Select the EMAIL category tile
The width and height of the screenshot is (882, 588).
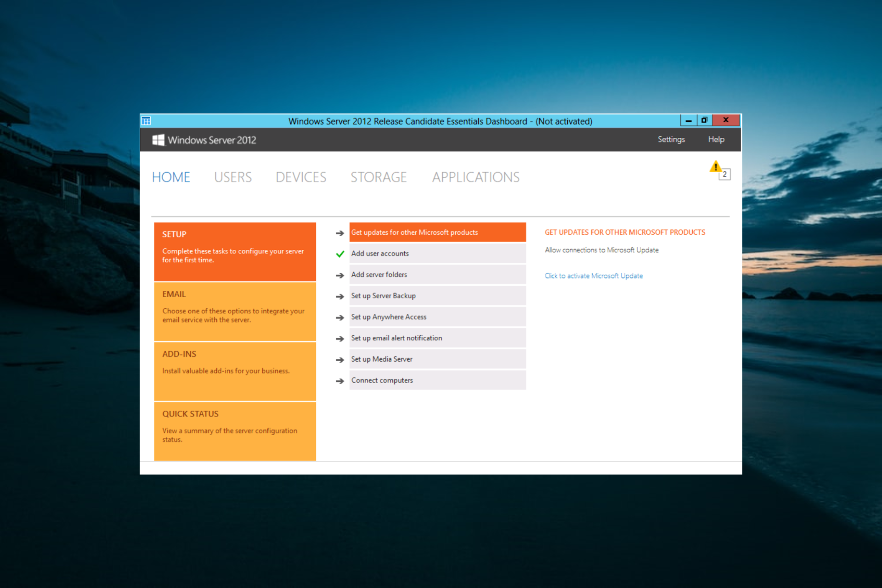(235, 312)
